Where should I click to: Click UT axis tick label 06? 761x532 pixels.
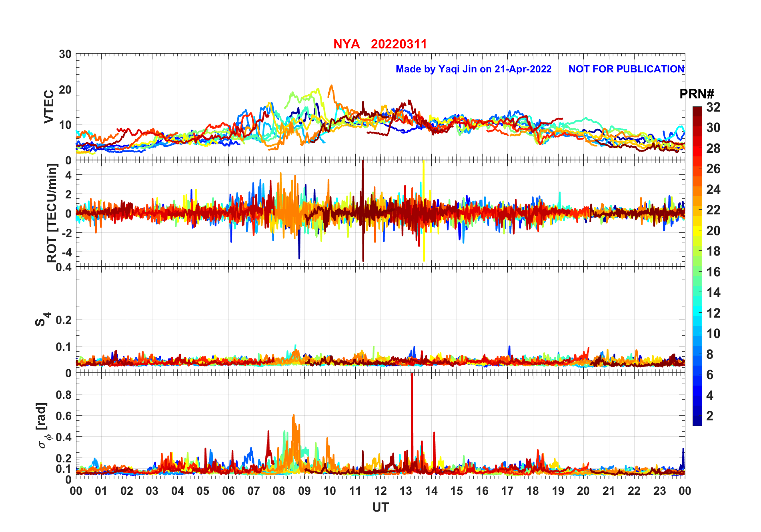[x=228, y=491]
